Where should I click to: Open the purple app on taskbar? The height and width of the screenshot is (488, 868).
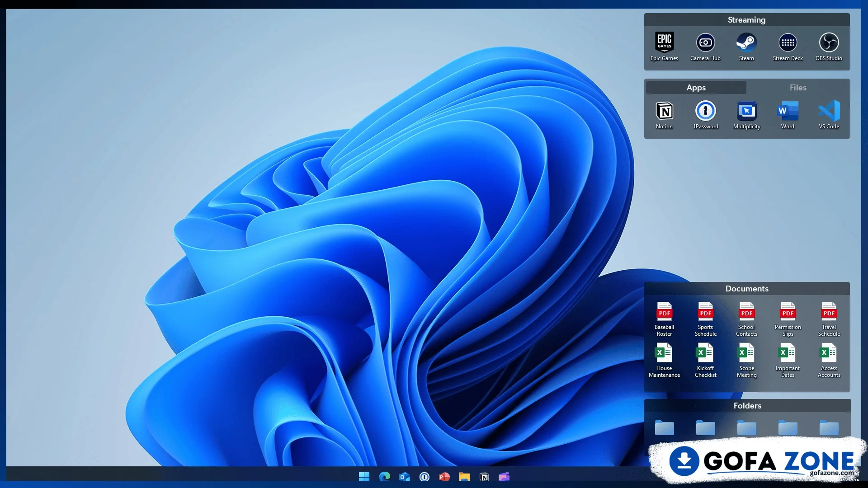[x=504, y=477]
